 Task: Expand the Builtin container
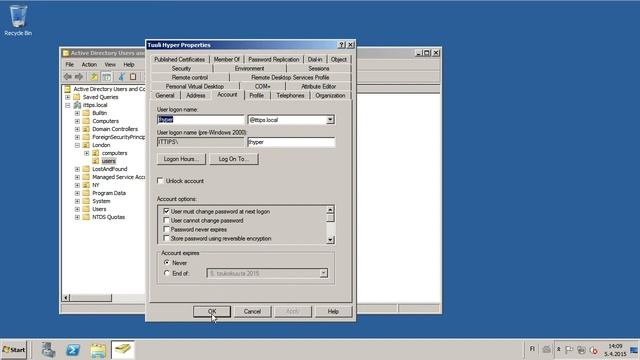tap(77, 113)
